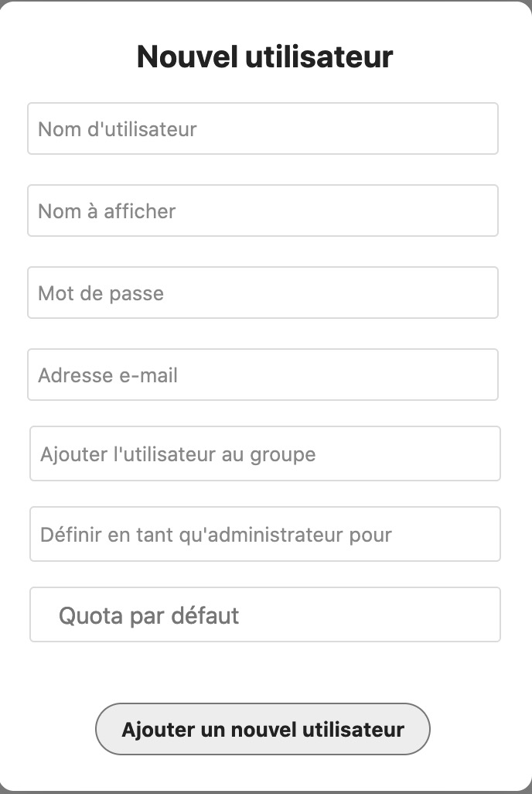
Task: Focus the email address input
Action: pos(263,375)
